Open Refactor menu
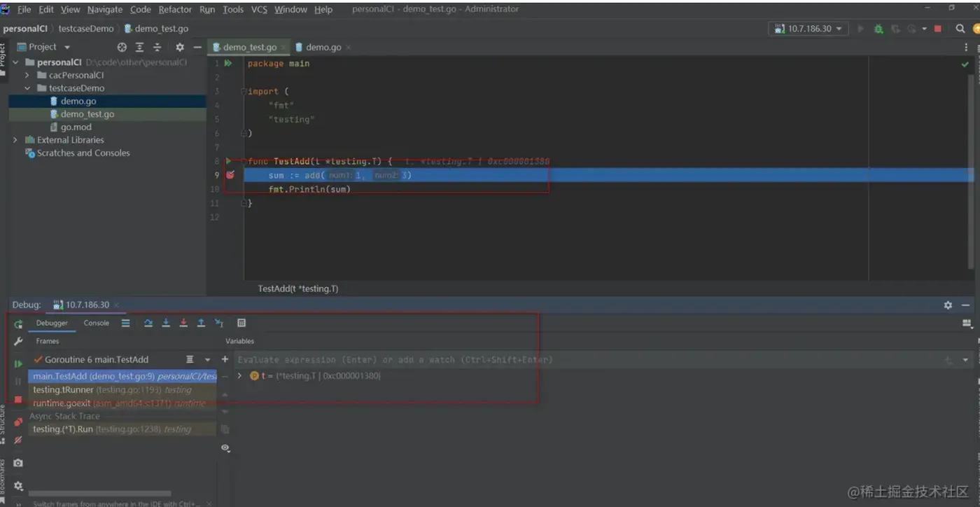Viewport: 980px width, 507px height. [x=175, y=9]
